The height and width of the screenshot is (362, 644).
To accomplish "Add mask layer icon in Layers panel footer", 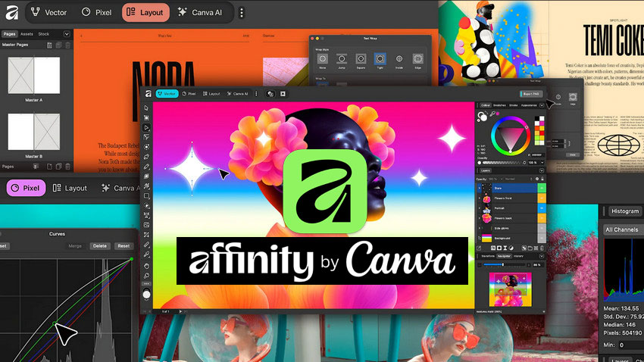I will pos(499,248).
